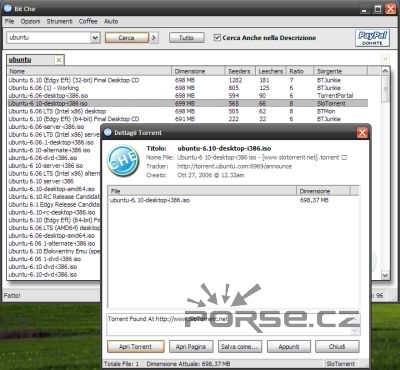Click BTMon source cell
Screen dimensions: 400x370
[326, 111]
